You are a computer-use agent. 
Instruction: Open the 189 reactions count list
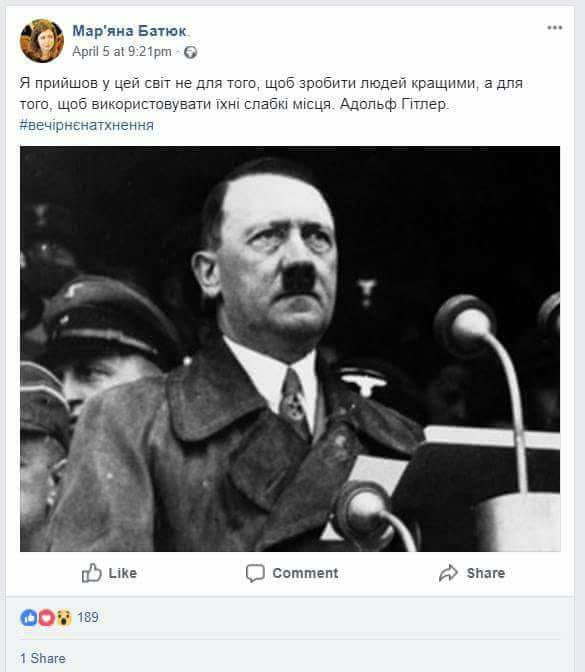pos(88,618)
